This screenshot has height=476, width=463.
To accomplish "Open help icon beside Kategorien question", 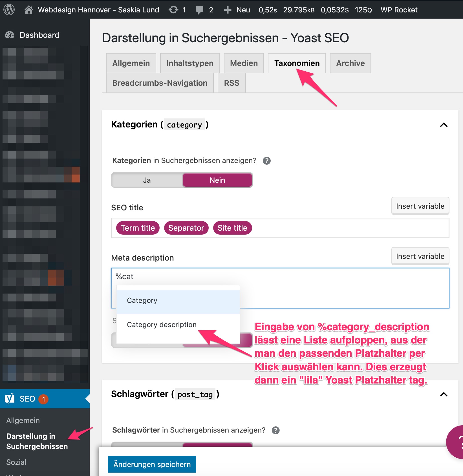I will 266,161.
